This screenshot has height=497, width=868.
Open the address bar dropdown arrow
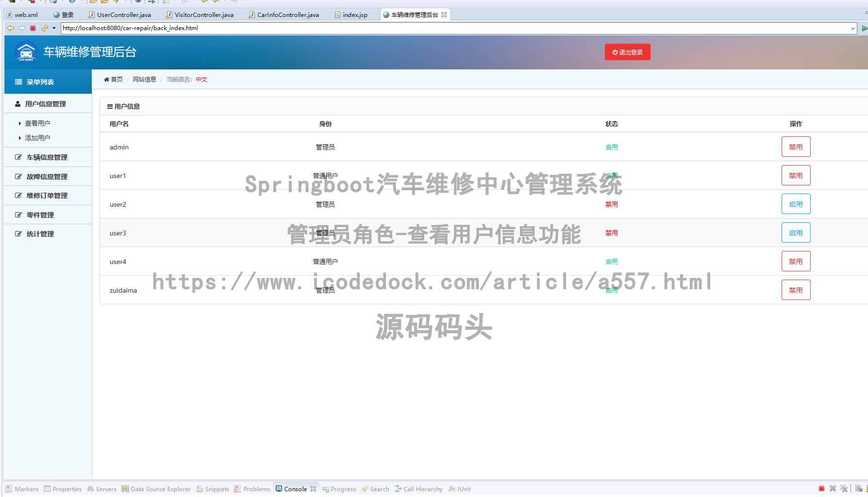pos(854,28)
